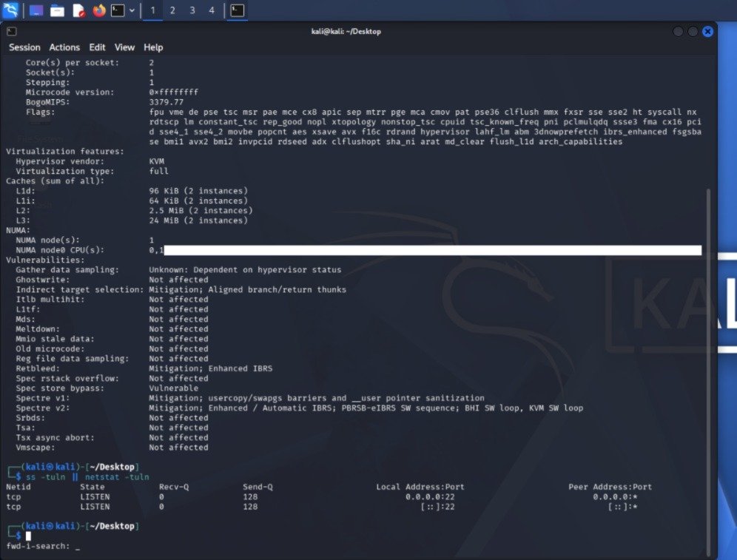Click the 'Indirect target selection:' label
Viewport: 737px width, 560px height.
(x=79, y=289)
